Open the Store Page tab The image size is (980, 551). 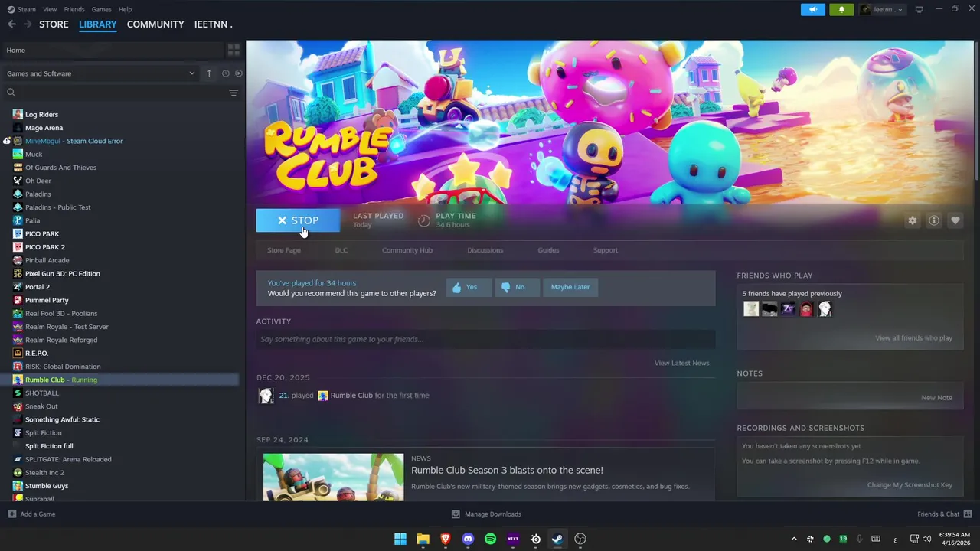coord(284,250)
